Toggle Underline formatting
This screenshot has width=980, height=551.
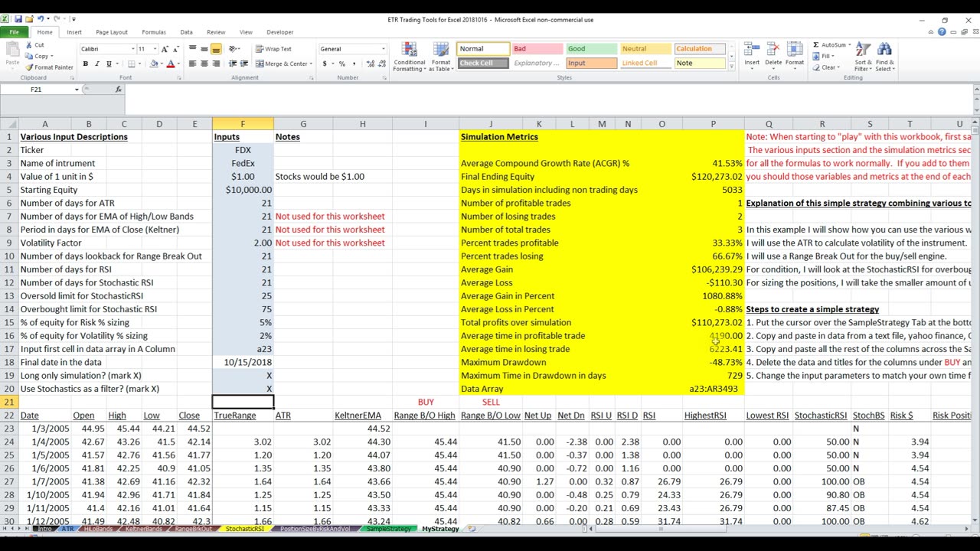pyautogui.click(x=109, y=64)
